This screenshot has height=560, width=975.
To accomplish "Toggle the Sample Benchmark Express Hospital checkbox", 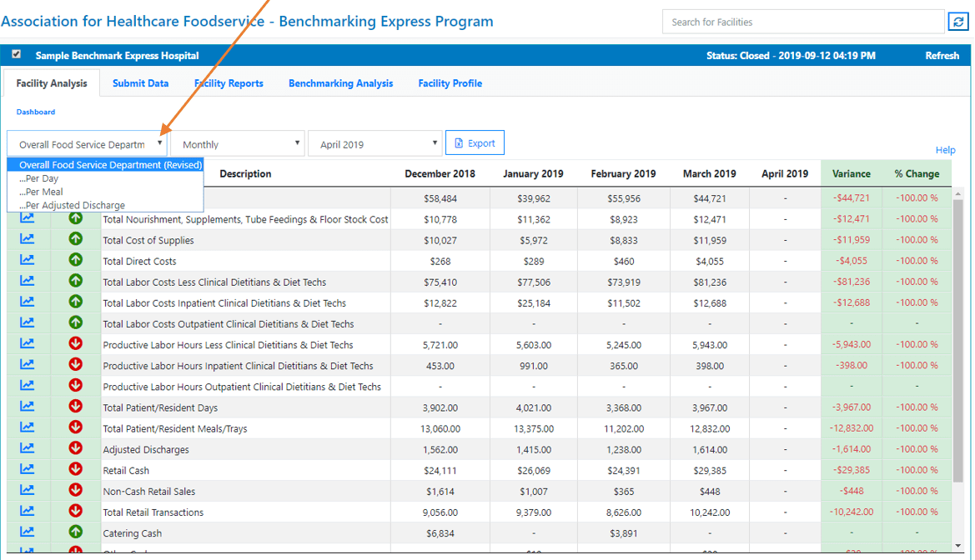I will click(x=17, y=55).
